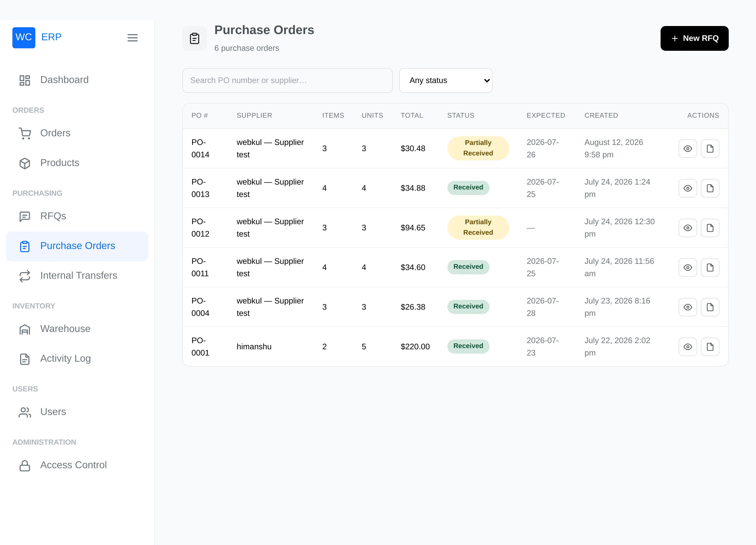The image size is (756, 545).
Task: Open Internal Transfers page
Action: point(77,276)
